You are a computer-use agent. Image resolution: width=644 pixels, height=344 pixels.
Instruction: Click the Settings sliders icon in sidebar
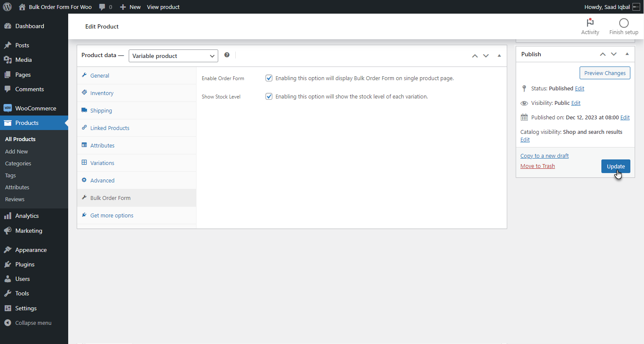[x=8, y=308]
